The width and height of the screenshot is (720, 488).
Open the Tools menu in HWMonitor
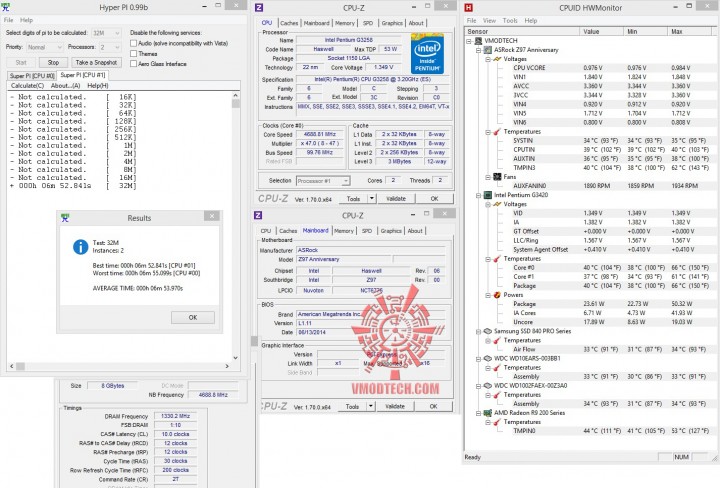coord(510,21)
